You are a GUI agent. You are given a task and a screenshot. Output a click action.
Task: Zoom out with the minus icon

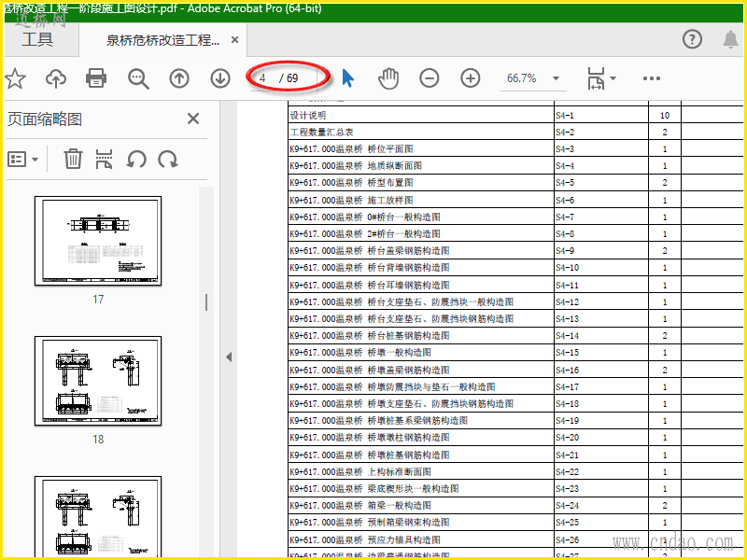430,78
